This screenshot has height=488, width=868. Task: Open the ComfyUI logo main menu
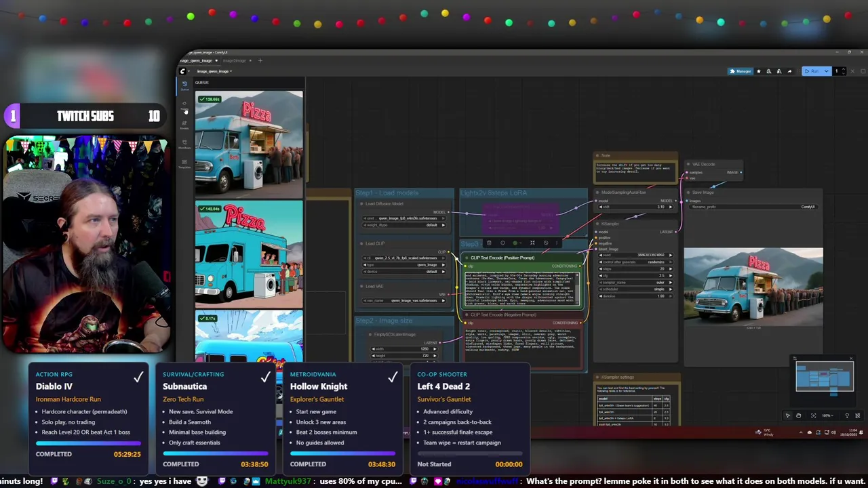(183, 71)
